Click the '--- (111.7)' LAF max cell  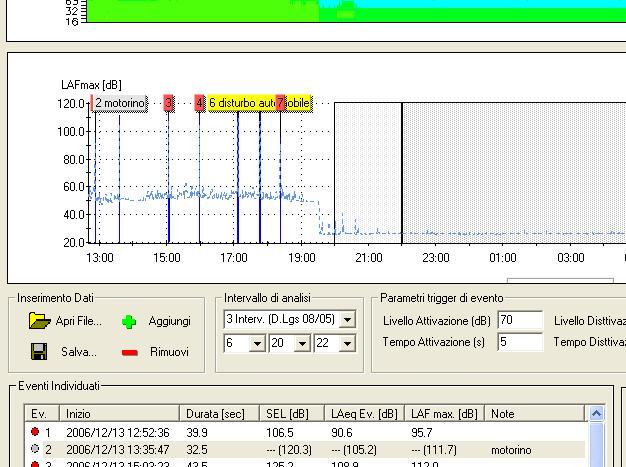(434, 450)
